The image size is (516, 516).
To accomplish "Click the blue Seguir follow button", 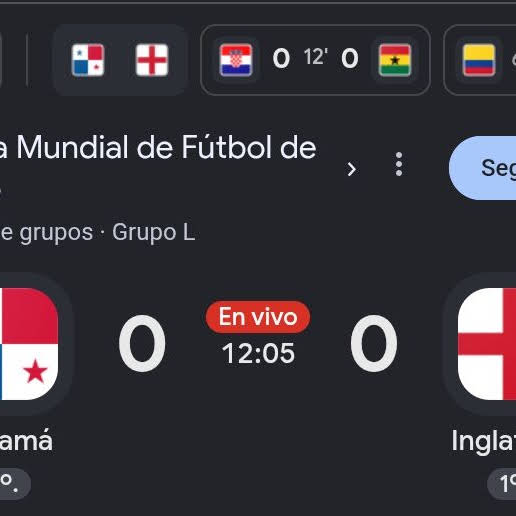I will [x=482, y=168].
